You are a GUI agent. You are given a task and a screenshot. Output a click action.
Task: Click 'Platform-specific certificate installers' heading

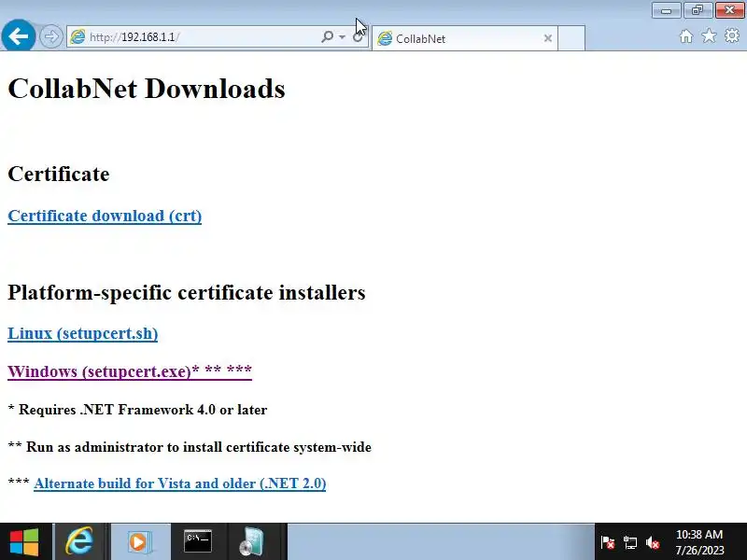point(186,292)
